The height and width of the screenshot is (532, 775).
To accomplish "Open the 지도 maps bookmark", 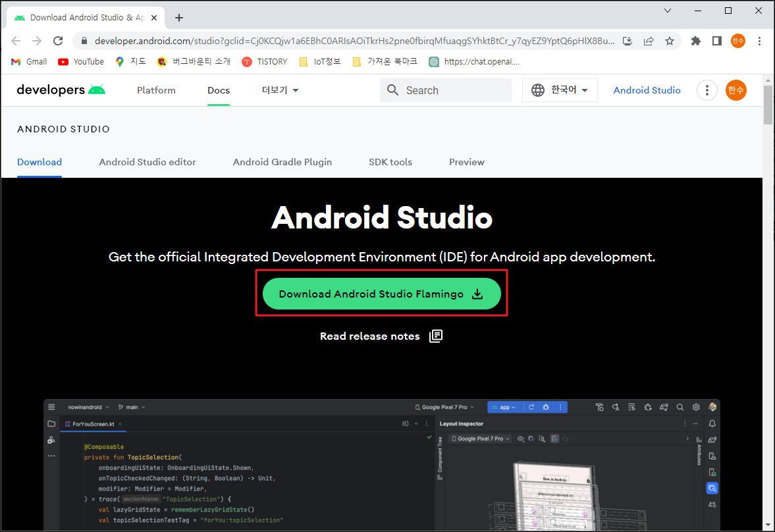I will click(x=130, y=62).
